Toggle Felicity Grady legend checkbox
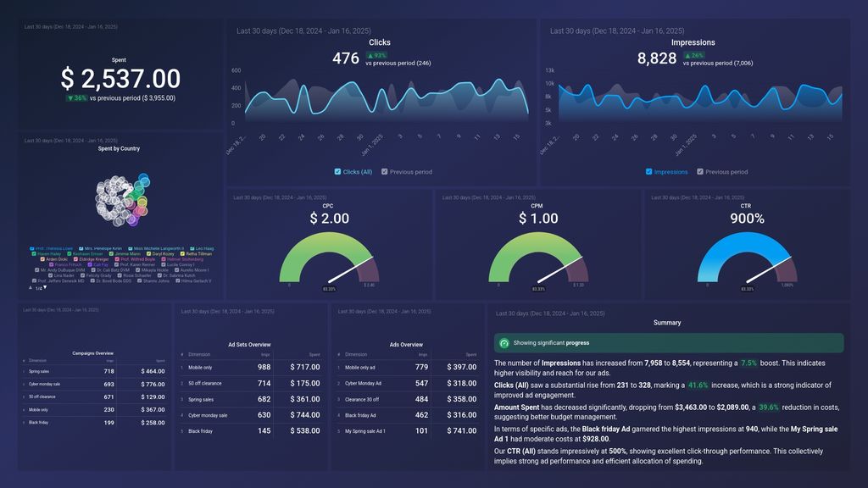The height and width of the screenshot is (488, 868). [x=82, y=275]
